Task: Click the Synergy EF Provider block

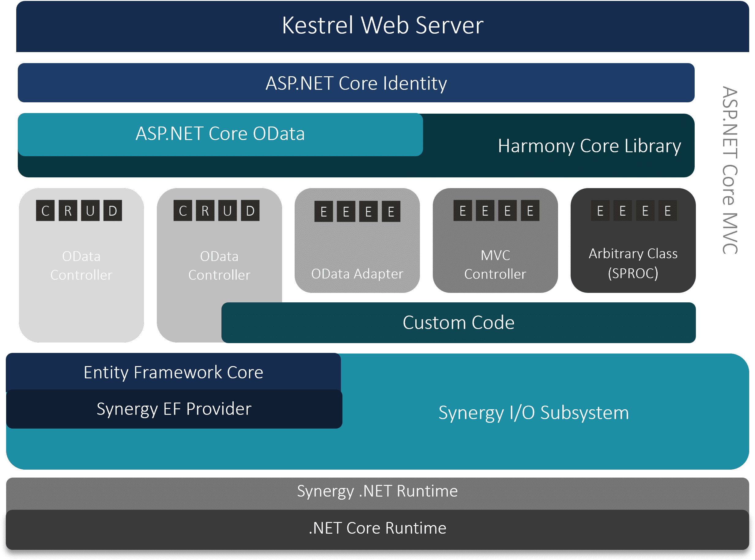Action: click(x=174, y=409)
